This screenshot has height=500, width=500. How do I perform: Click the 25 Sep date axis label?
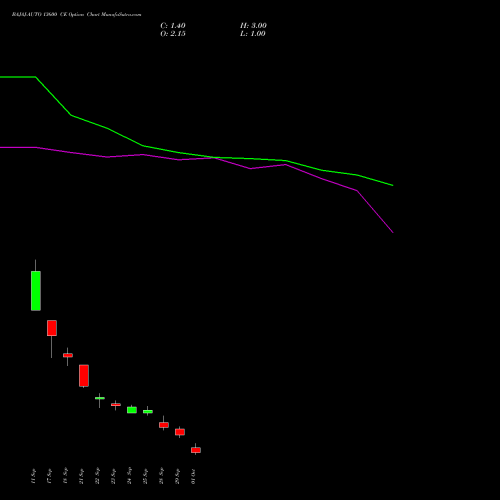click(x=145, y=476)
